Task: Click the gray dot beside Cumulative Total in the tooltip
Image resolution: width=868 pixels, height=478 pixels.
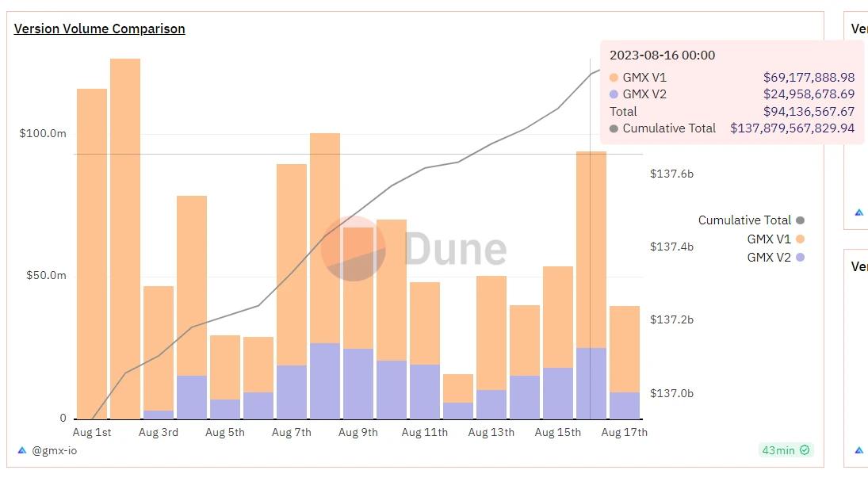Action: pyautogui.click(x=614, y=128)
